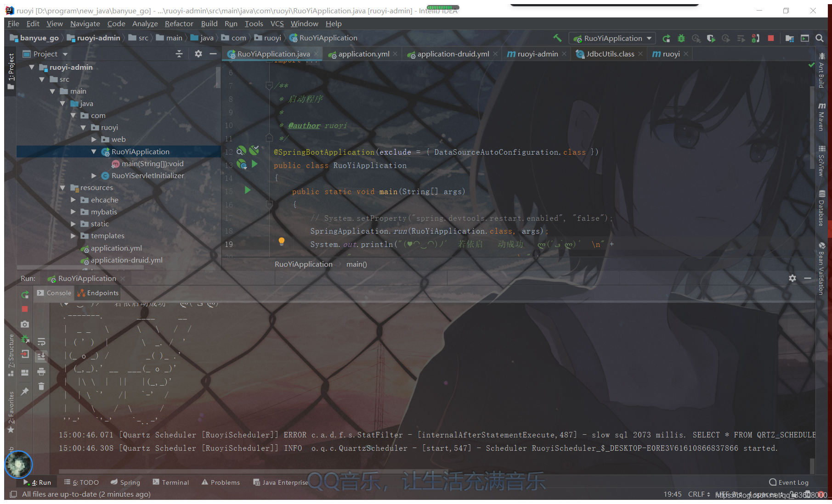Open the Event Log button
Image resolution: width=832 pixels, height=504 pixels.
[x=789, y=482]
